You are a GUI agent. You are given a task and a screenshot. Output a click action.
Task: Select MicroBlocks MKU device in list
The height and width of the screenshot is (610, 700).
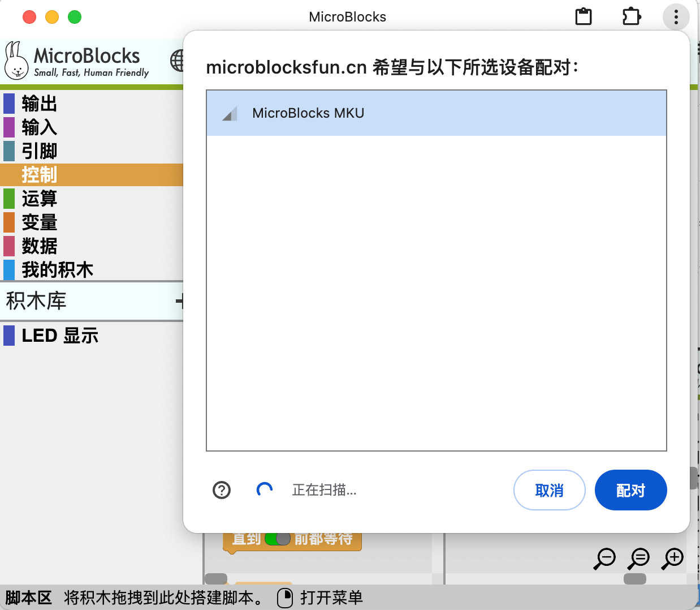tap(436, 113)
